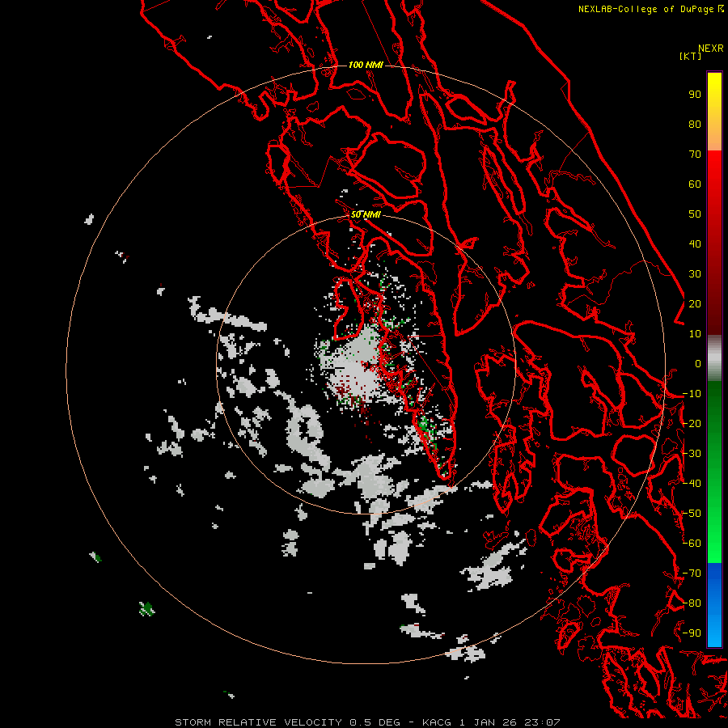Click the bright red segment of the color bar
The height and width of the screenshot is (728, 728).
pyautogui.click(x=714, y=186)
